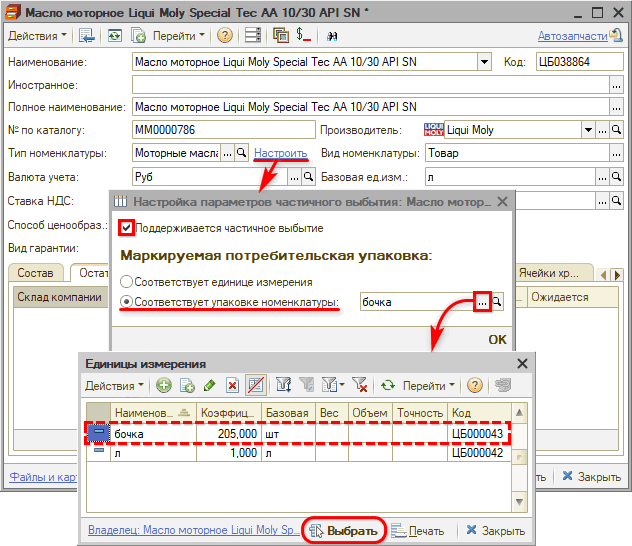Image resolution: width=632 pixels, height=546 pixels.
Task: Open help via question mark icon in top toolbar
Action: tap(225, 35)
